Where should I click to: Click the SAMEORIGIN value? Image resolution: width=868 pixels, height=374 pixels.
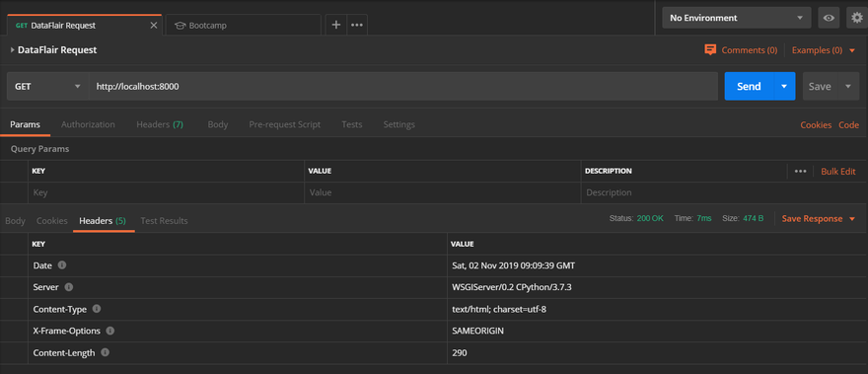point(477,331)
